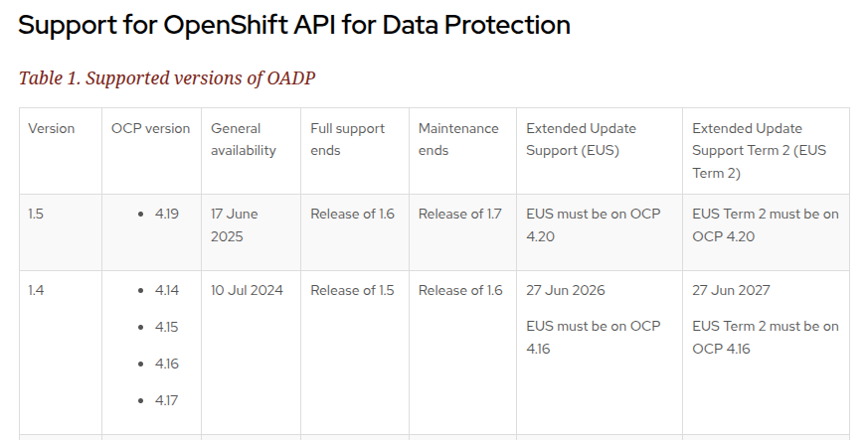Click the 'Table 1. Supported versions of OADP' caption
The width and height of the screenshot is (868, 440).
pyautogui.click(x=167, y=77)
